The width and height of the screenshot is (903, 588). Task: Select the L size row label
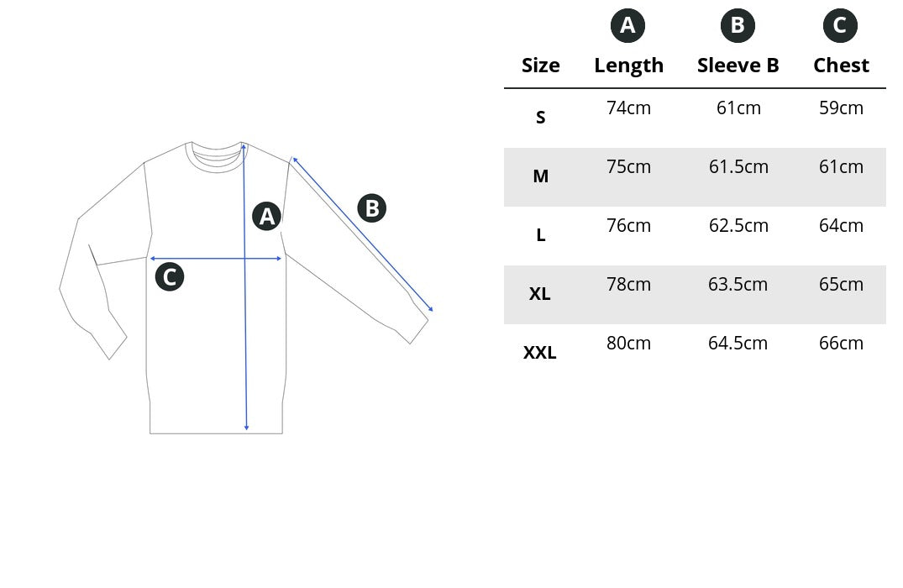(540, 235)
